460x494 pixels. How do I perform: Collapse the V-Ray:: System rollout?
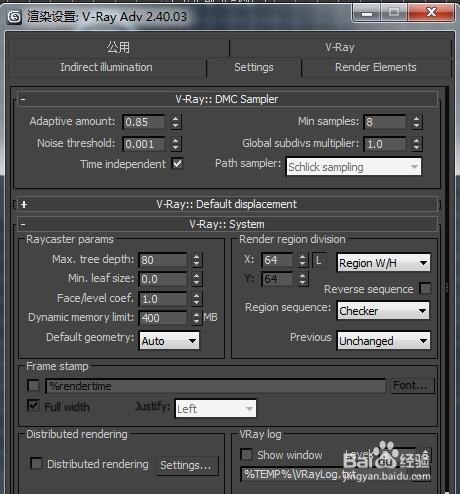[x=227, y=224]
